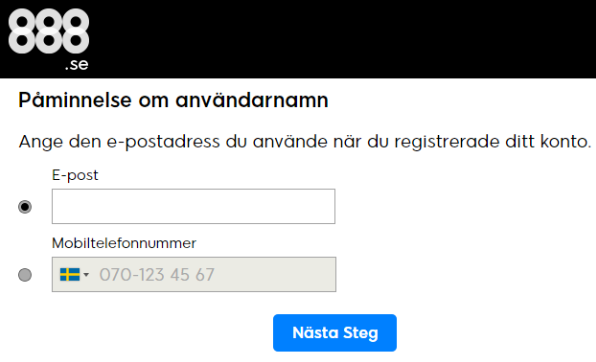Click the Swedish flag country icon
This screenshot has height=362, width=596.
[70, 275]
